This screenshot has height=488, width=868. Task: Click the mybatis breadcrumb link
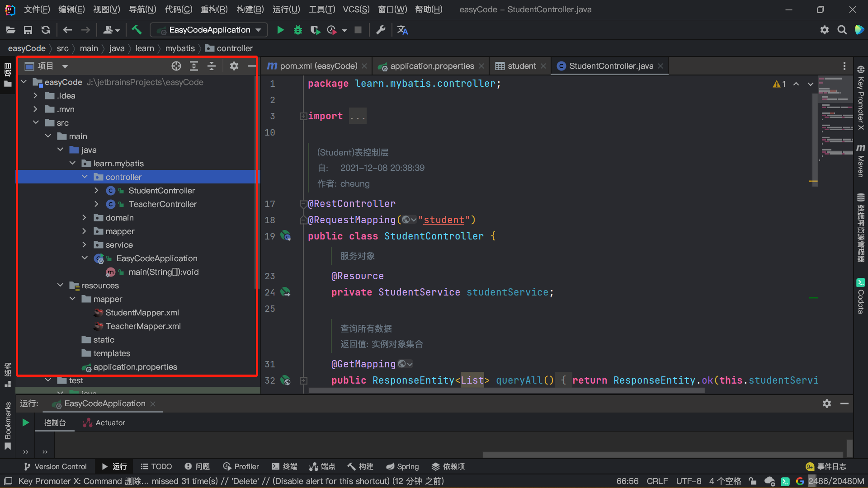pyautogui.click(x=180, y=48)
